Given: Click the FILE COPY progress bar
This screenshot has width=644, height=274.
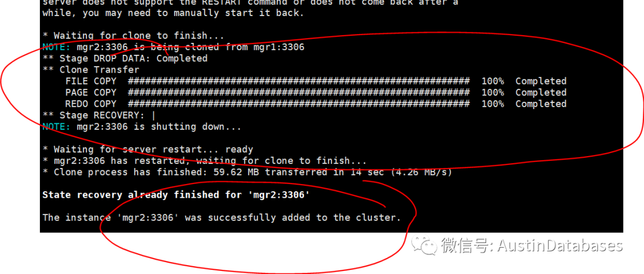Looking at the screenshot, I should (x=299, y=81).
